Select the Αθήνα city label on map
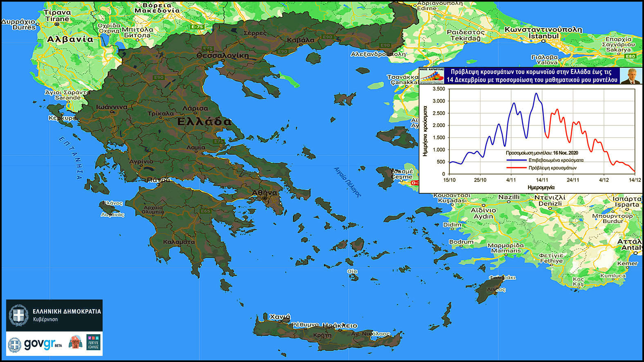This screenshot has height=362, width=644. click(x=265, y=192)
